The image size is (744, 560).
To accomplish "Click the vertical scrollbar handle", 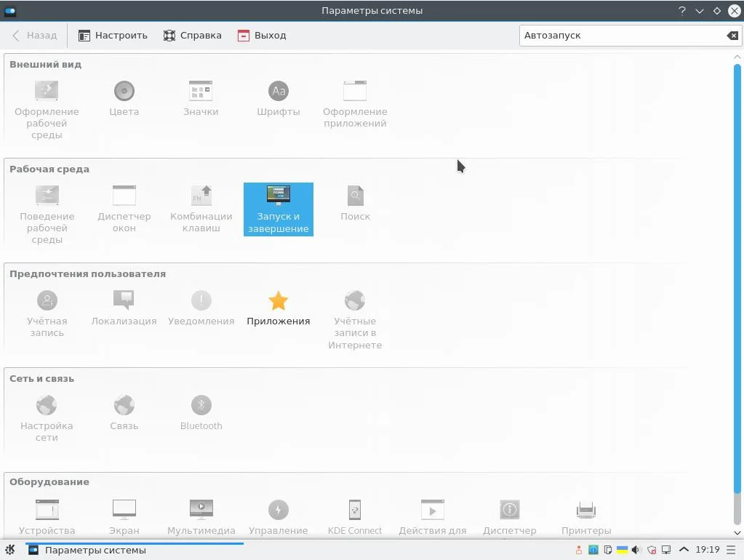I will (x=737, y=279).
